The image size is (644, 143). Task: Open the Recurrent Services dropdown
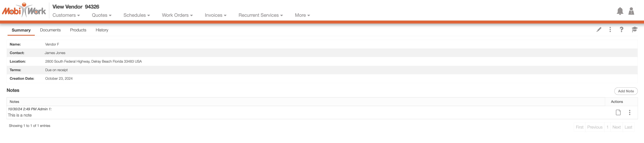(261, 15)
